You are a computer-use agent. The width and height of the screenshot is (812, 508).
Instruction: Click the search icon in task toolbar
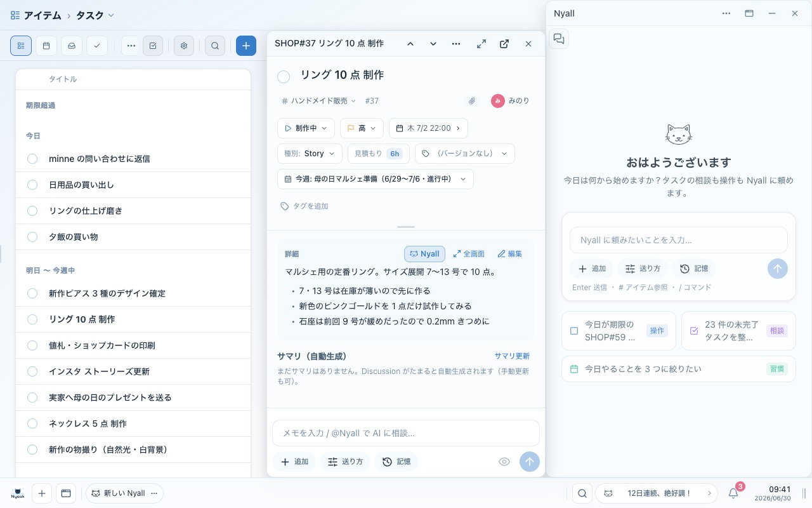pyautogui.click(x=215, y=46)
